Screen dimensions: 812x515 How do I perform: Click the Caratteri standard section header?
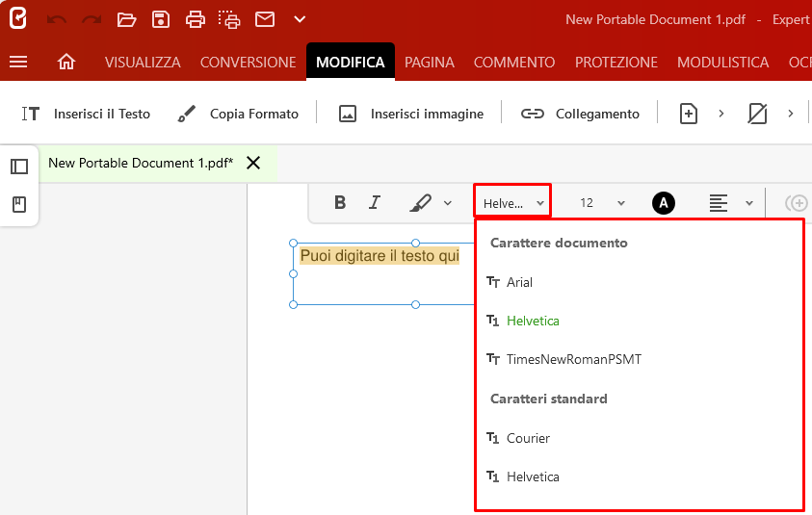[548, 399]
